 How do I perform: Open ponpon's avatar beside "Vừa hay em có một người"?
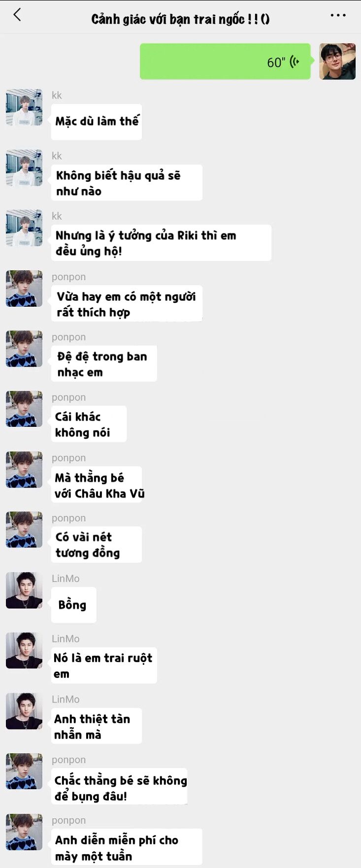[24, 289]
